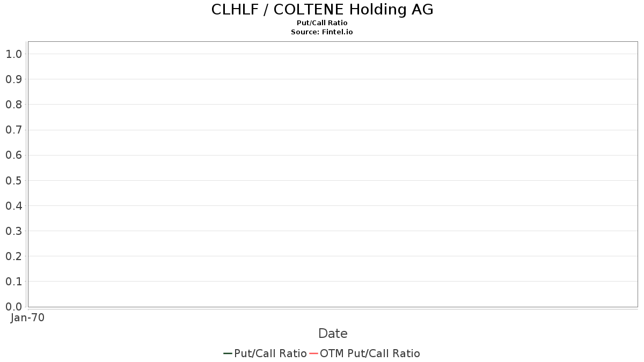644x362 pixels.
Task: Click the 0.1 y-axis value
Action: (x=13, y=282)
